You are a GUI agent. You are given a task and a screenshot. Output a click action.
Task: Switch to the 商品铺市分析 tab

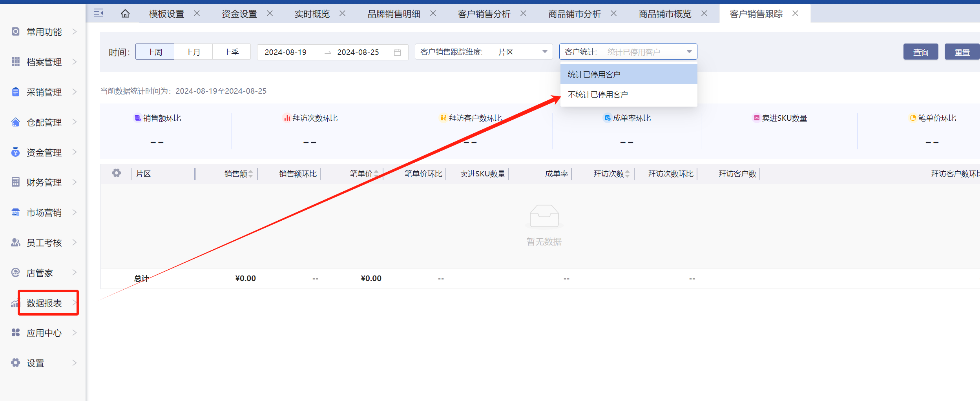[574, 14]
